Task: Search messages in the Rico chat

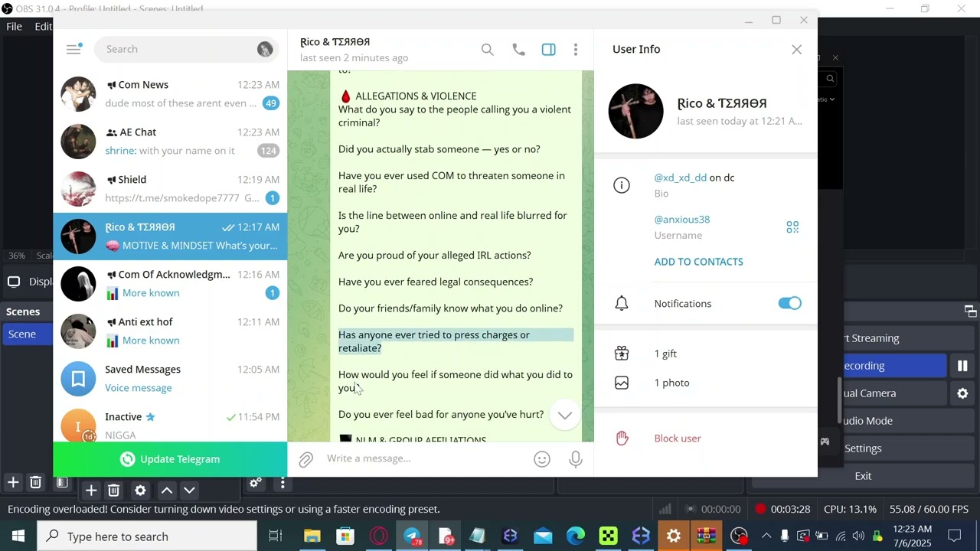Action: pos(487,50)
